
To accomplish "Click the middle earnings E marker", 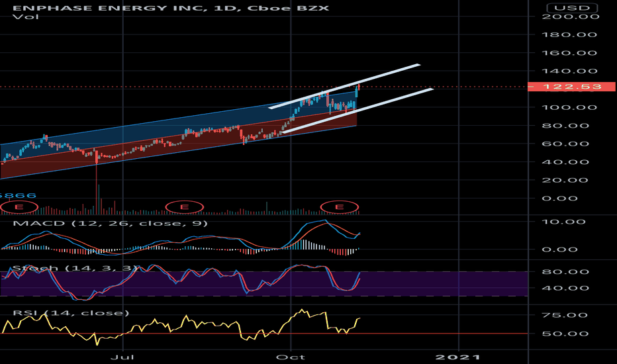I will tap(184, 207).
